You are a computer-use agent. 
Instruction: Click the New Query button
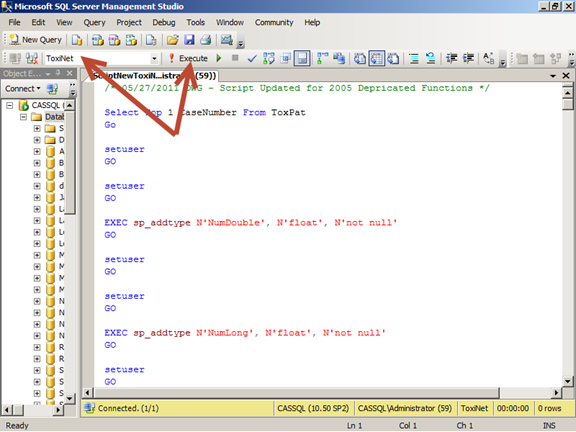pyautogui.click(x=36, y=40)
